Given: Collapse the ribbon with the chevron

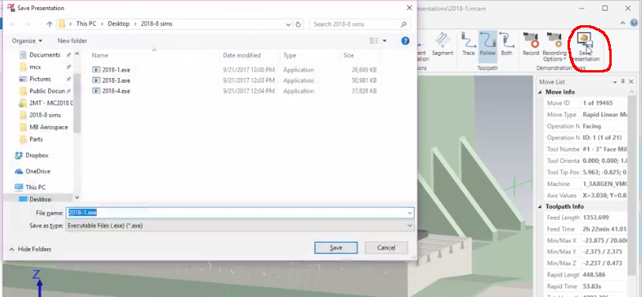Looking at the screenshot, I should pos(624,23).
